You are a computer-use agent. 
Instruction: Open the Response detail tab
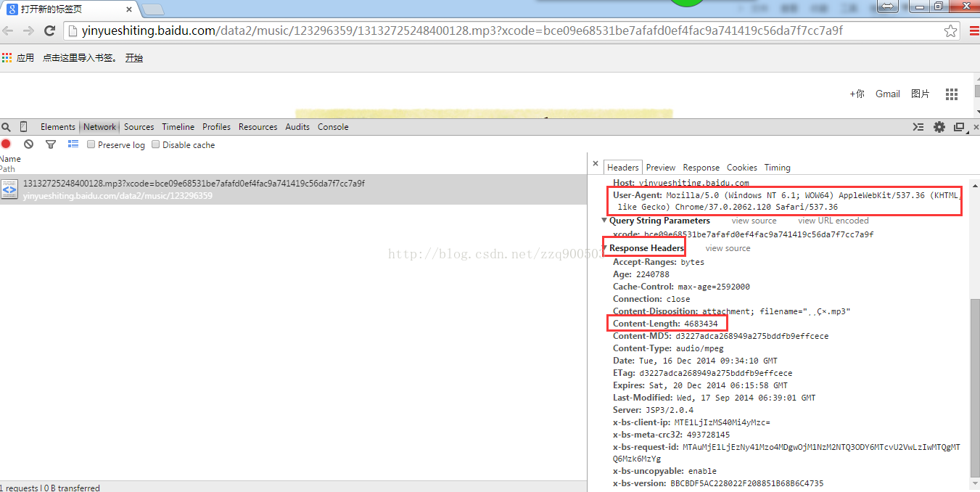(x=701, y=168)
